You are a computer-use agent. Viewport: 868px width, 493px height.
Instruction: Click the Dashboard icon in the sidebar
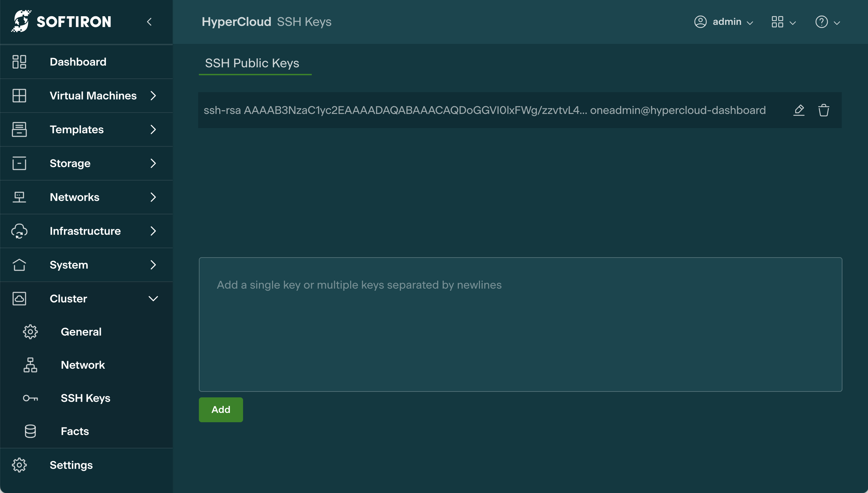(x=19, y=62)
